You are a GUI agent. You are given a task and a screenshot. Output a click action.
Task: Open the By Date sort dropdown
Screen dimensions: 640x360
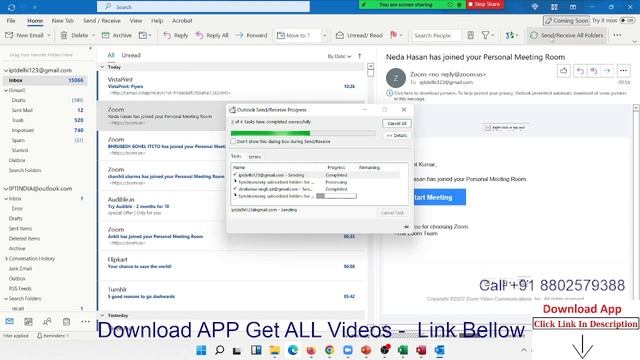click(x=339, y=56)
